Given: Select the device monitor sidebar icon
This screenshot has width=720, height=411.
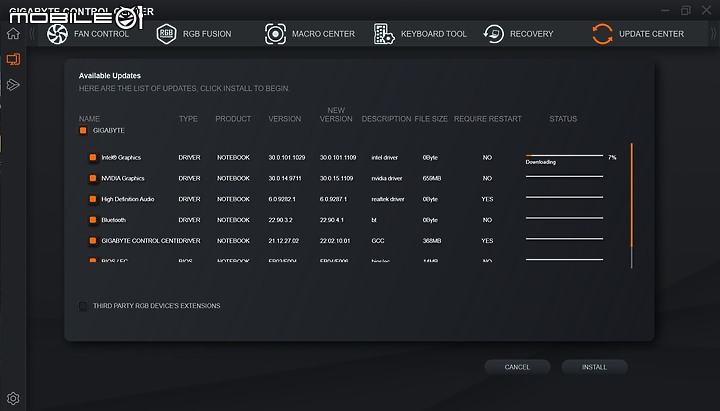Looking at the screenshot, I should pos(13,59).
